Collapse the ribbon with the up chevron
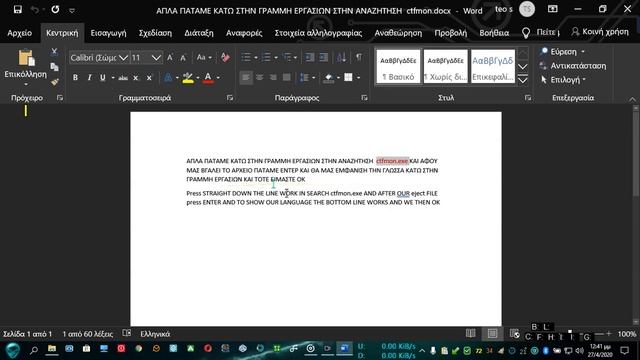640x360 pixels. tap(632, 99)
